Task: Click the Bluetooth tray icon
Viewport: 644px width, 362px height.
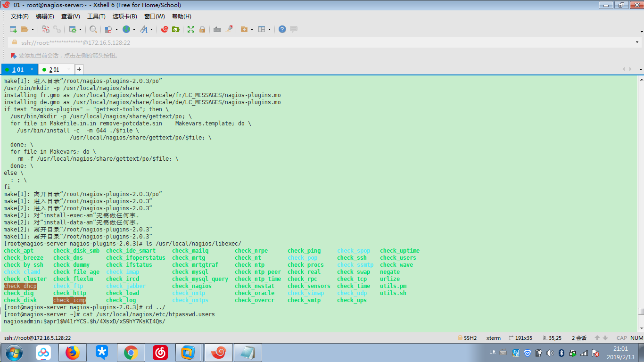Action: pos(561,353)
